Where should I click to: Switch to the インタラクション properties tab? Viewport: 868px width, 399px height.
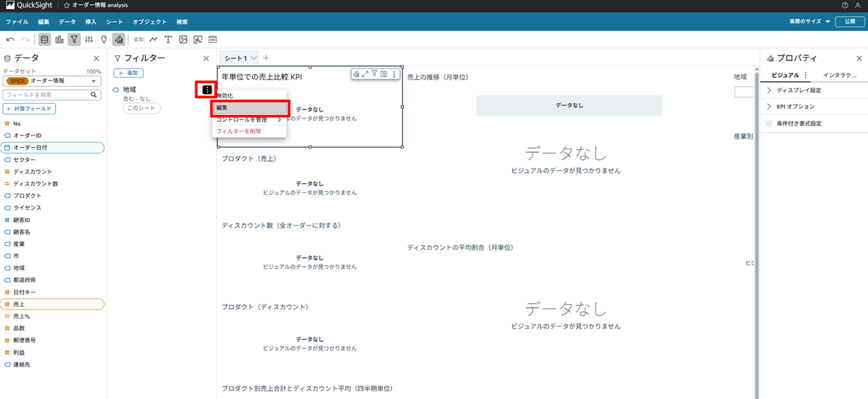tap(840, 75)
